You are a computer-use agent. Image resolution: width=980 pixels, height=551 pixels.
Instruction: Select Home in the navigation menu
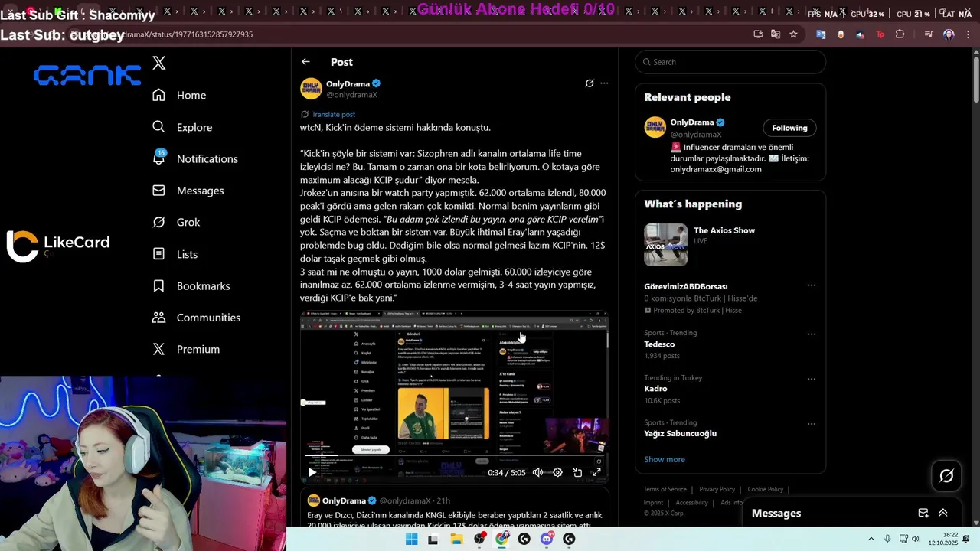point(191,95)
